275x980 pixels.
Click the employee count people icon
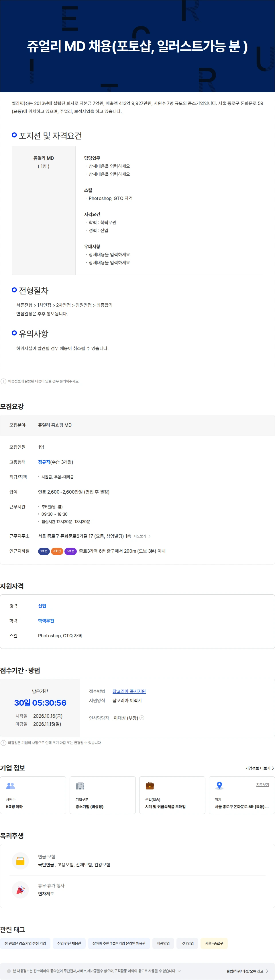pos(11,786)
